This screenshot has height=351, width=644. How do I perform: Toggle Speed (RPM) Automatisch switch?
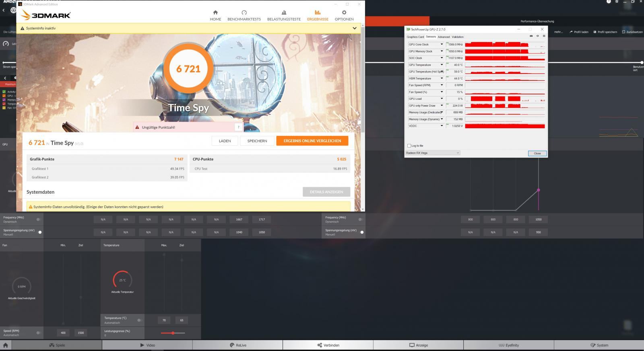click(x=39, y=333)
